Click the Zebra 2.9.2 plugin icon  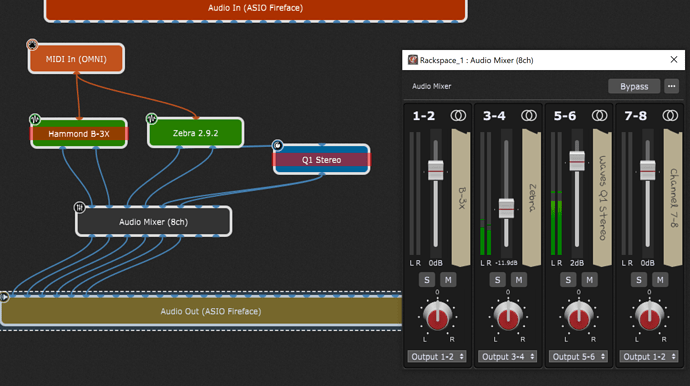[151, 118]
